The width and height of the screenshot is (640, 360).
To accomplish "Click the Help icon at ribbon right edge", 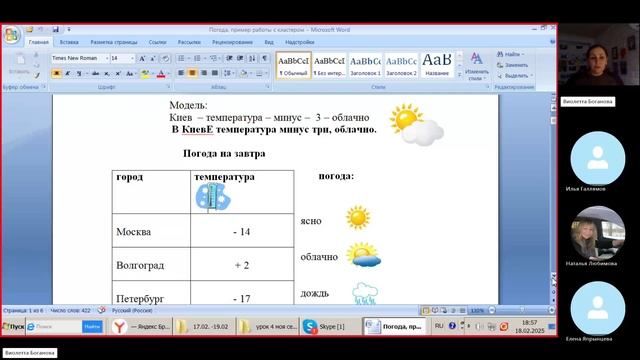I will click(x=552, y=42).
